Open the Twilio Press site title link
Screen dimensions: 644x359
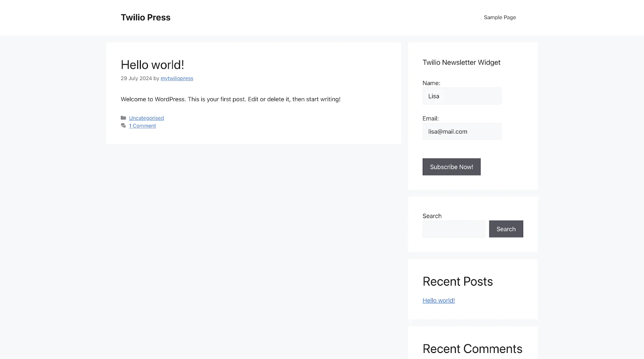[145, 17]
